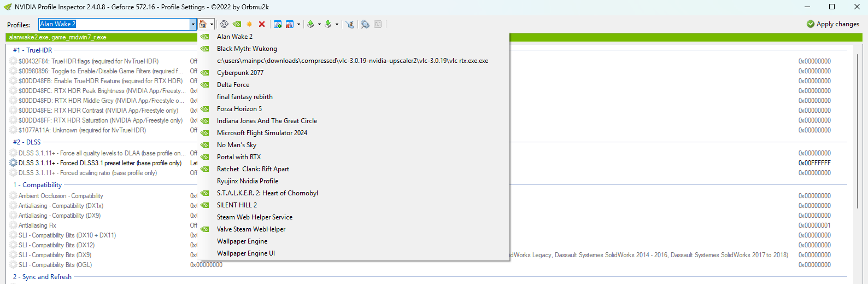Click gear icon for SLI - Compatibility Bits (OGL)
The image size is (868, 284).
[x=13, y=265]
